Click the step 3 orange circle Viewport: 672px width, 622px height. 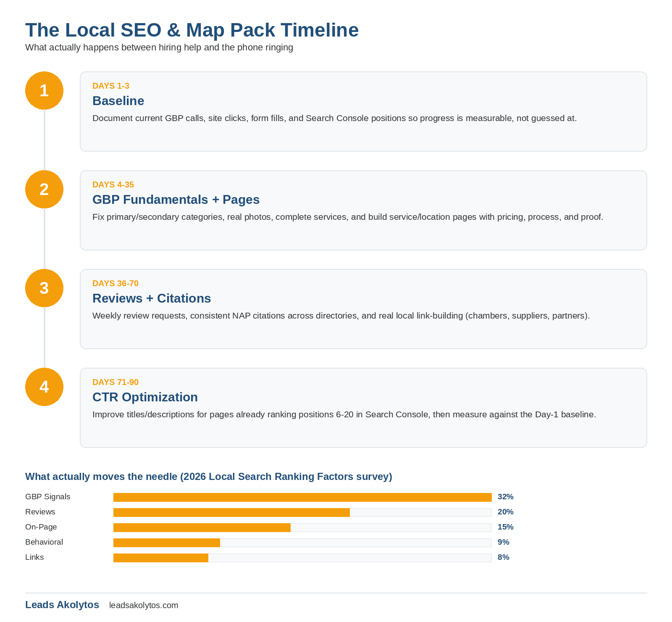point(44,288)
